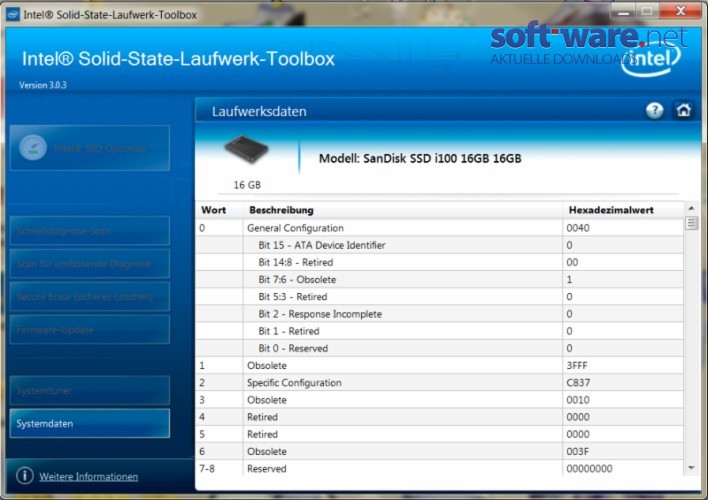Open the Systemtuner section

(90, 390)
